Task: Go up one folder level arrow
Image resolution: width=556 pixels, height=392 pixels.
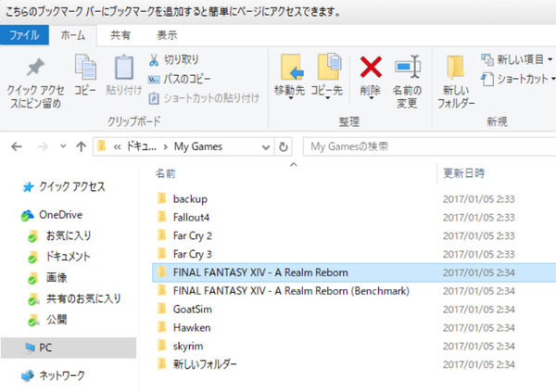Action: [x=82, y=146]
